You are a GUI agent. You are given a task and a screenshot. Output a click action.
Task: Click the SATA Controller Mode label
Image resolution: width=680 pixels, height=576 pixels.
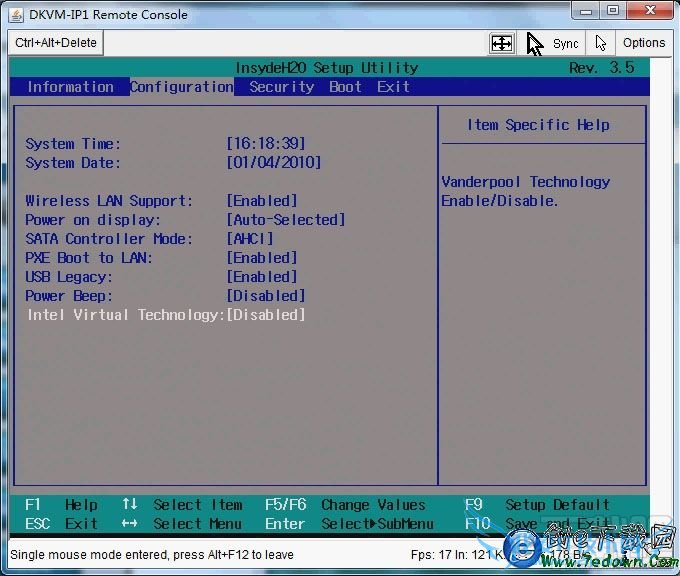109,239
